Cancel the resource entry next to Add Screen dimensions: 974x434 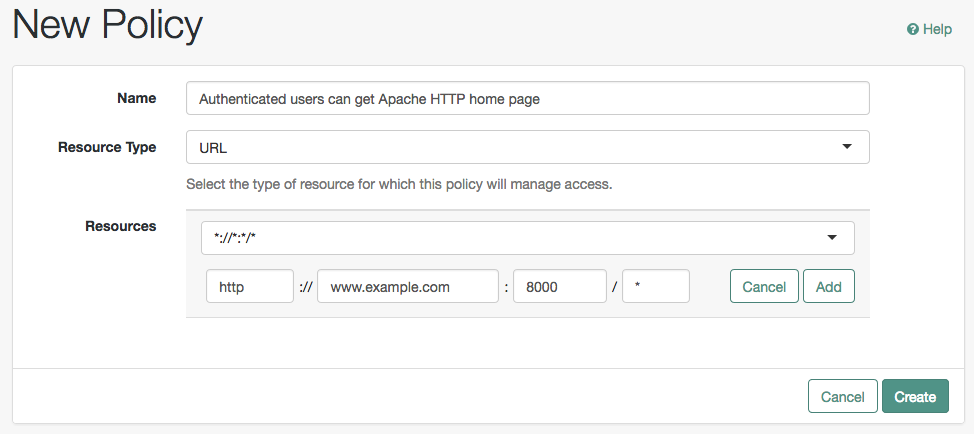click(764, 286)
